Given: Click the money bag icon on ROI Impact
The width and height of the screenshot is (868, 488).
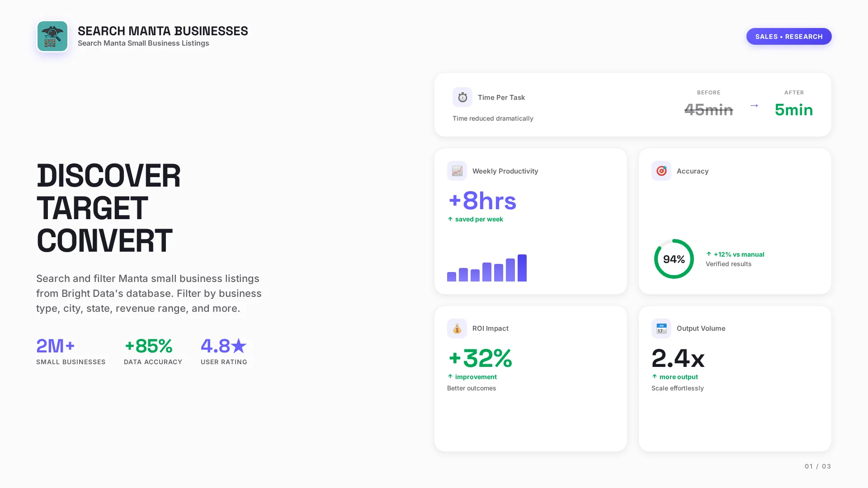Looking at the screenshot, I should [x=457, y=328].
